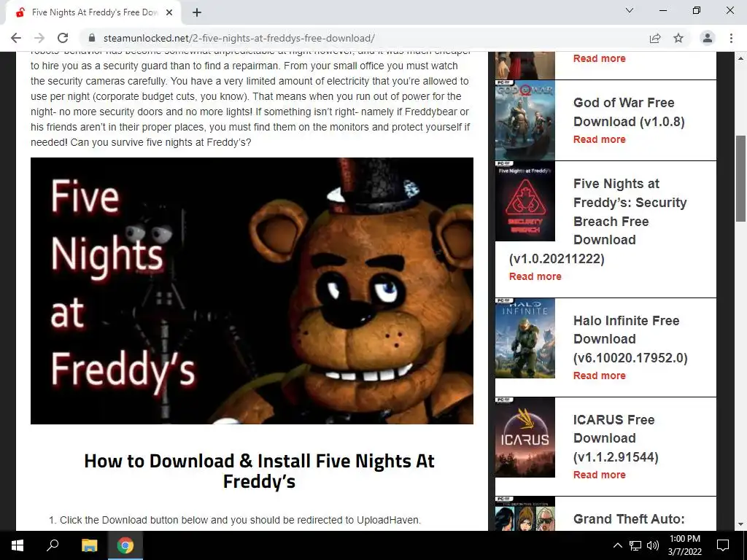
Task: Open God of War Free Download link
Action: [x=629, y=112]
